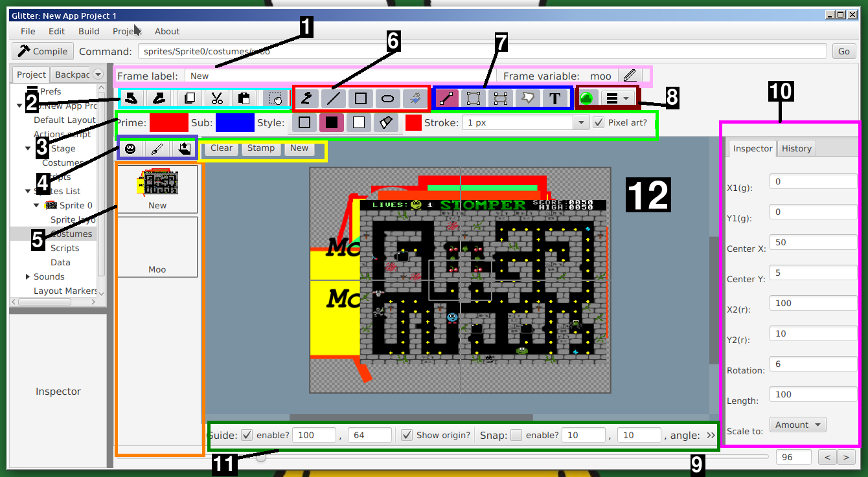
Task: Click the smiley face icon
Action: 131,149
